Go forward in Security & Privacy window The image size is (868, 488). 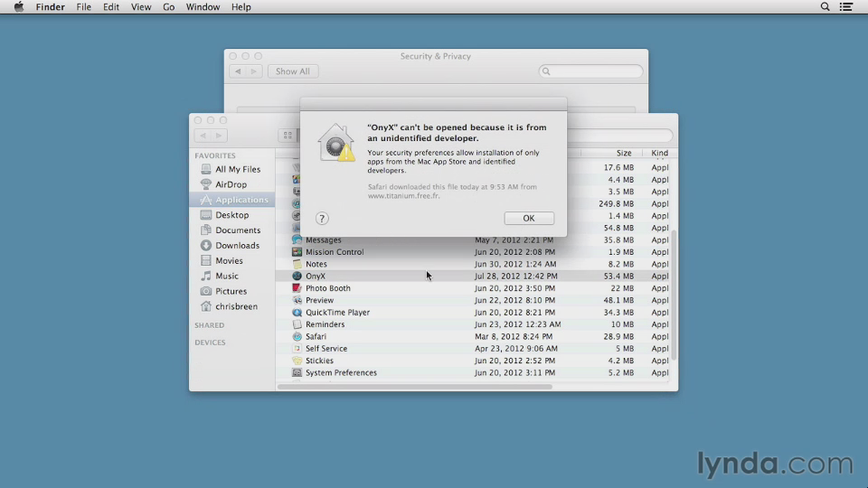click(x=254, y=71)
